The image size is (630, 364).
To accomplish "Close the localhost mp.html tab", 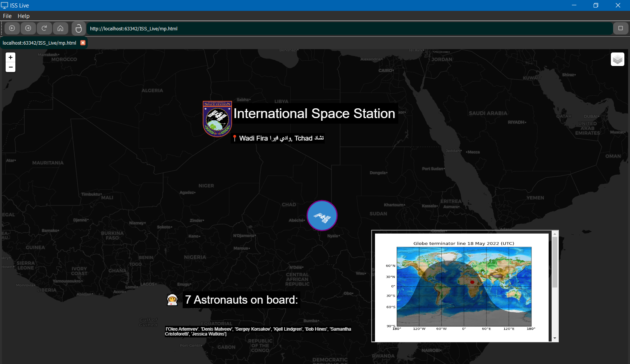I will pos(83,43).
